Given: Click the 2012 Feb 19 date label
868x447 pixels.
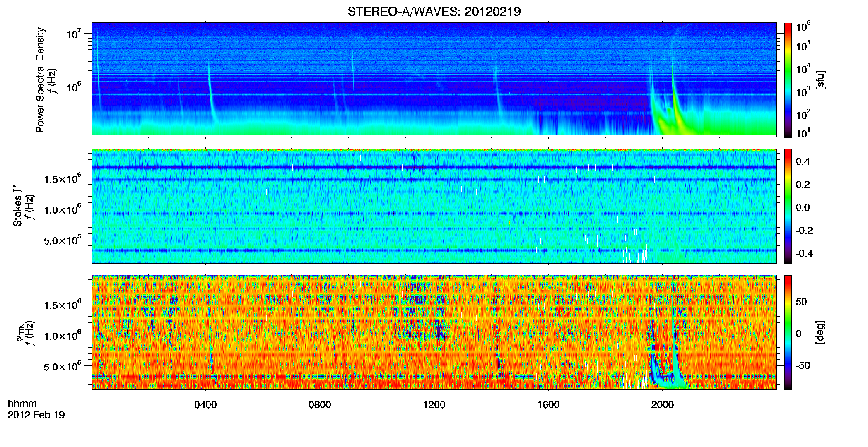Looking at the screenshot, I should point(36,415).
